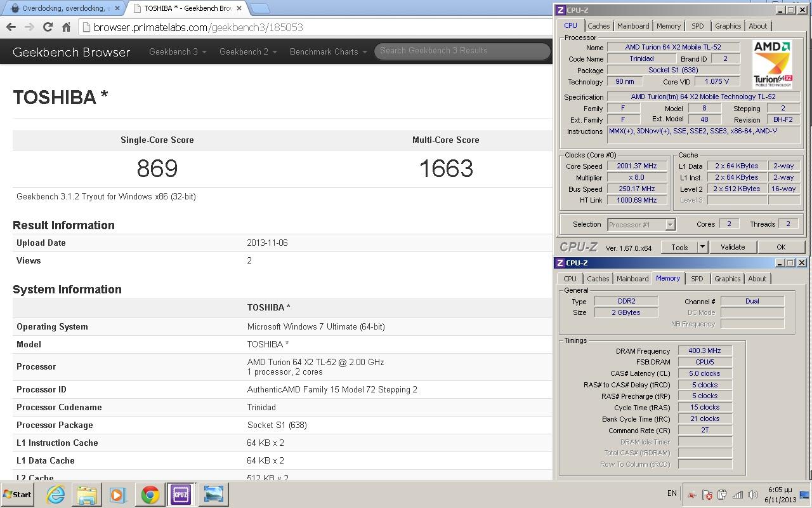The height and width of the screenshot is (508, 812).
Task: Click the taskbar clock 6:05 μμ
Action: click(x=780, y=490)
